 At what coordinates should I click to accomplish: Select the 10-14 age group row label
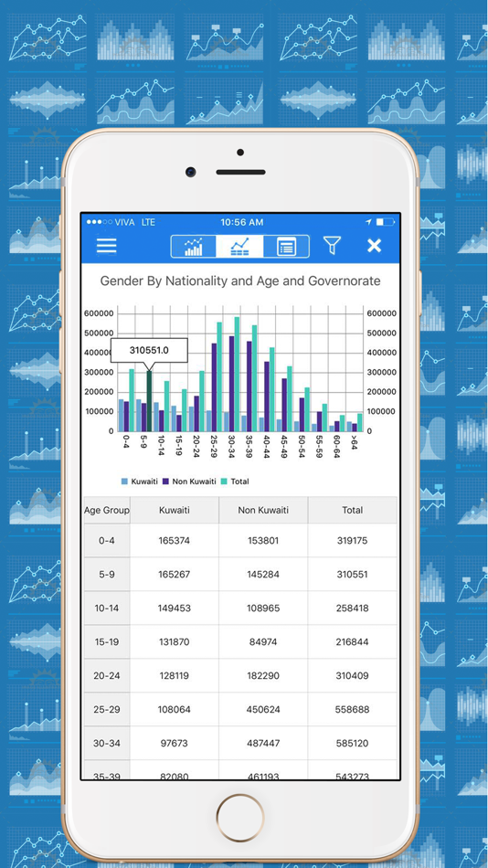pos(107,608)
